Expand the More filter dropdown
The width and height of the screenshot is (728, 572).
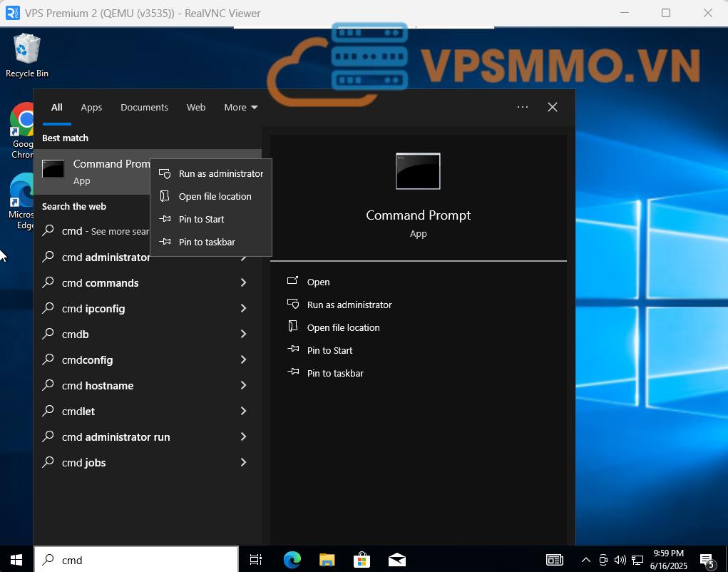pos(240,107)
